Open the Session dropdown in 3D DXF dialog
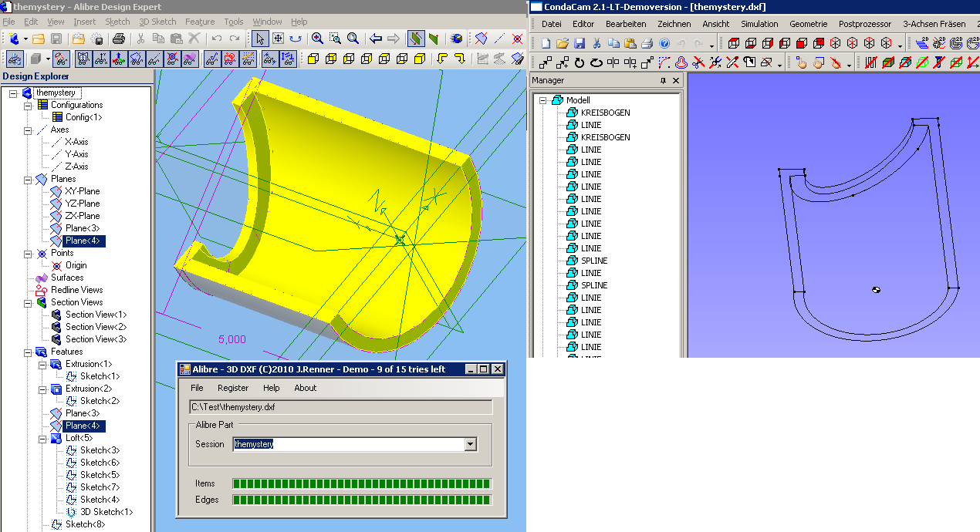Viewport: 980px width, 532px height. (470, 444)
